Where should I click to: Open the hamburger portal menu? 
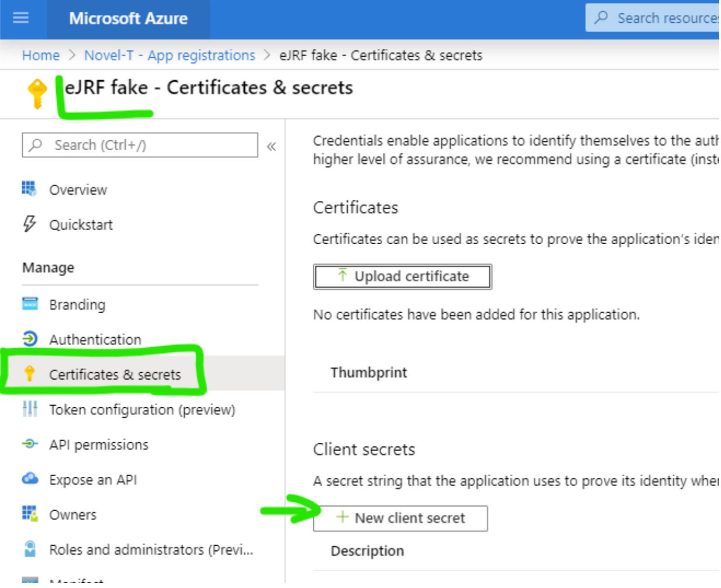pos(21,19)
